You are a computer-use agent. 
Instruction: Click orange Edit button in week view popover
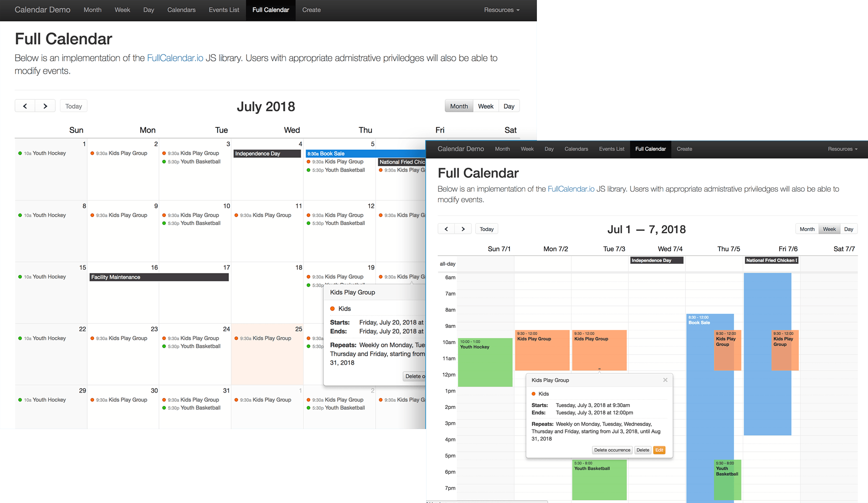pyautogui.click(x=659, y=450)
